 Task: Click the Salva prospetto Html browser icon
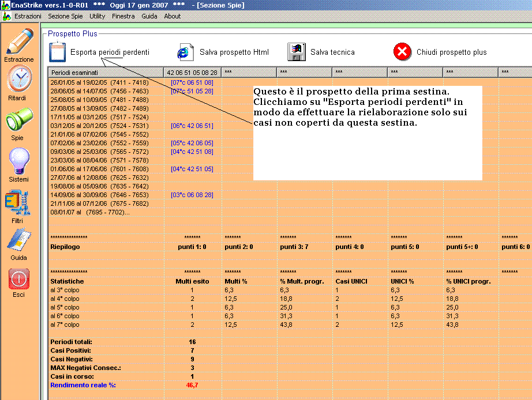185,52
